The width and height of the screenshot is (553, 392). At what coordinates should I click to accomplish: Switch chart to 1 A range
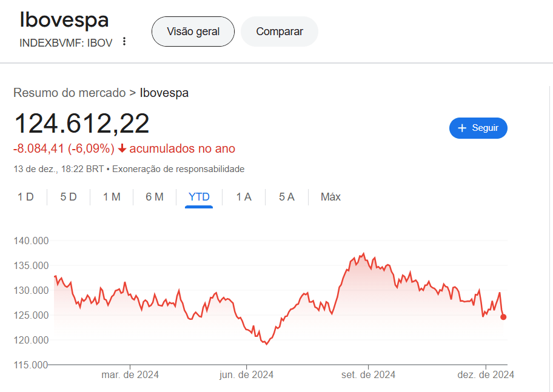[x=244, y=197]
